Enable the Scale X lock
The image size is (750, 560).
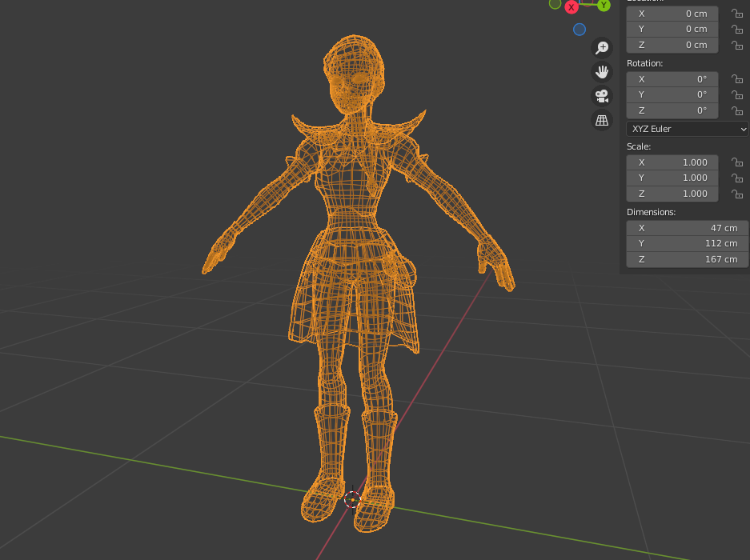737,162
